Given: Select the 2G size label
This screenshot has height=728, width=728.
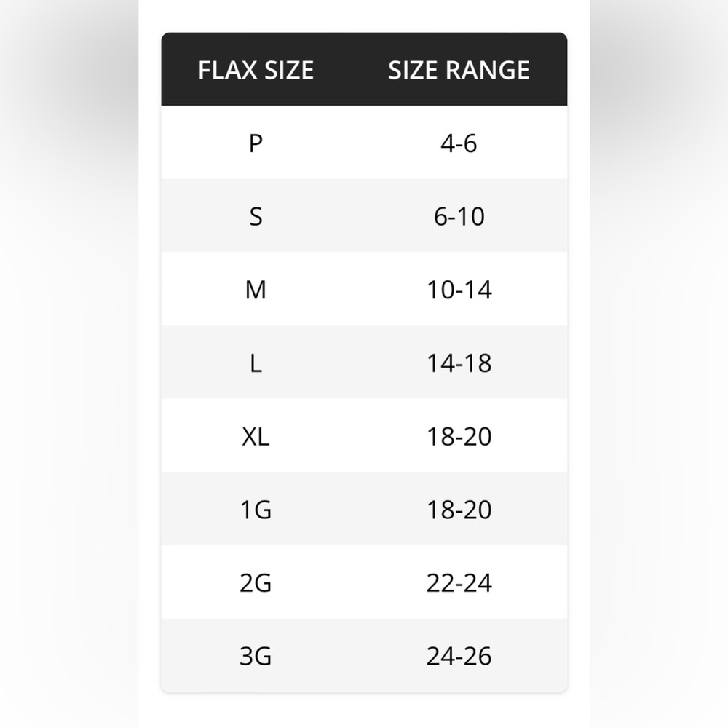Looking at the screenshot, I should 256,582.
